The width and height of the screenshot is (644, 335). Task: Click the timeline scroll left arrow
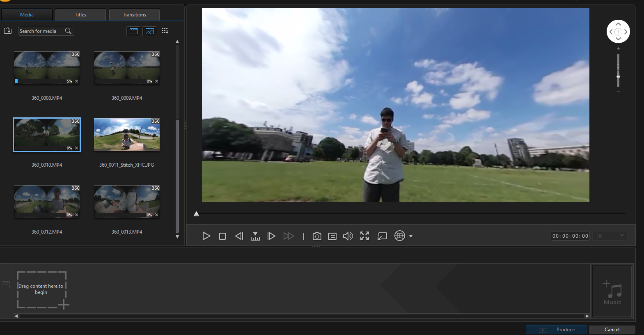16,316
